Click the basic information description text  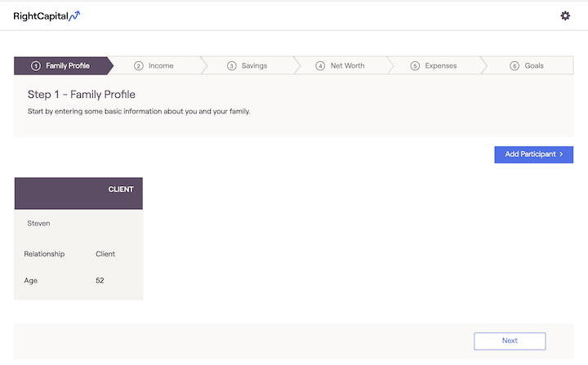point(139,111)
